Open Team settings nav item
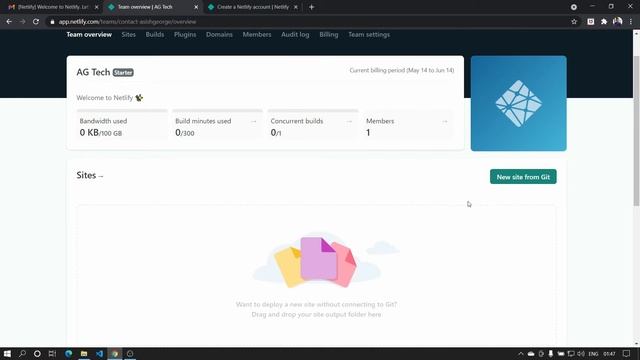 pyautogui.click(x=369, y=35)
